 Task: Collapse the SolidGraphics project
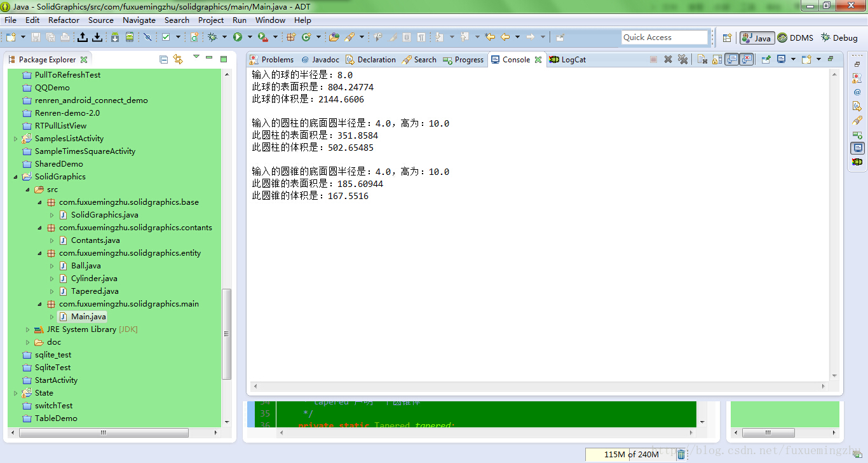16,176
